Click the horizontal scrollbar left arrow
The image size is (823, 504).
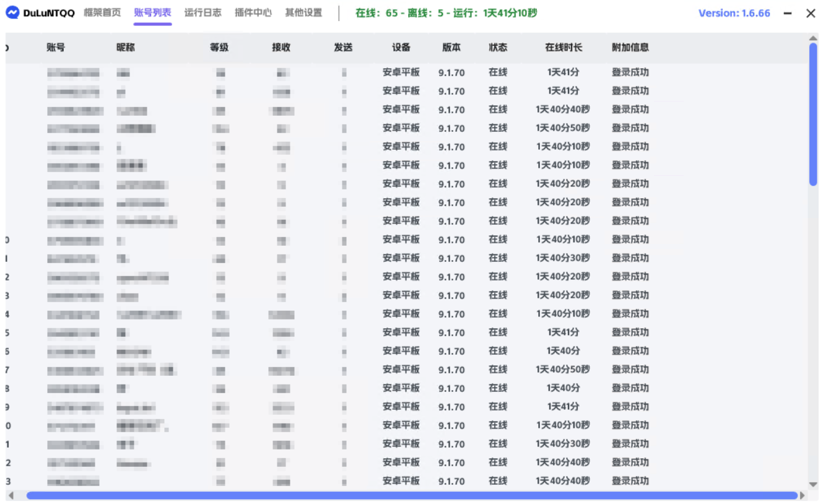pyautogui.click(x=11, y=496)
